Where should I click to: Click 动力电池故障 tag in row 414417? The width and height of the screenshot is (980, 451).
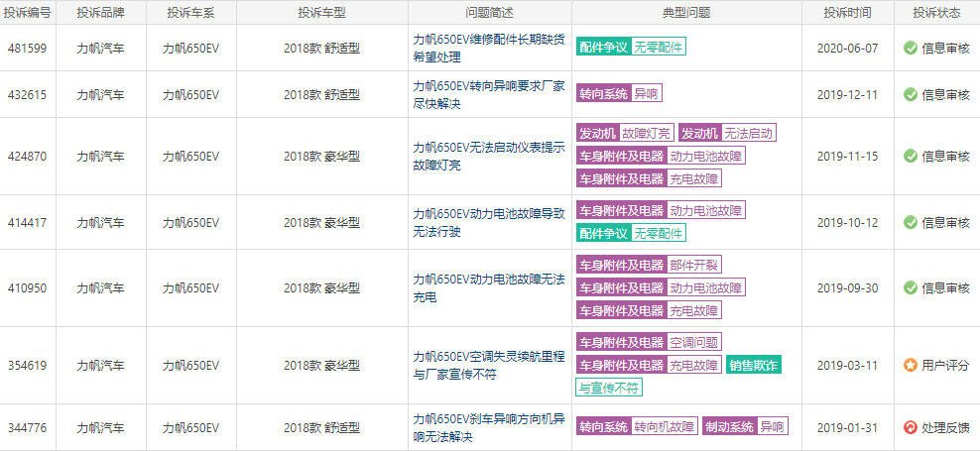tap(706, 210)
